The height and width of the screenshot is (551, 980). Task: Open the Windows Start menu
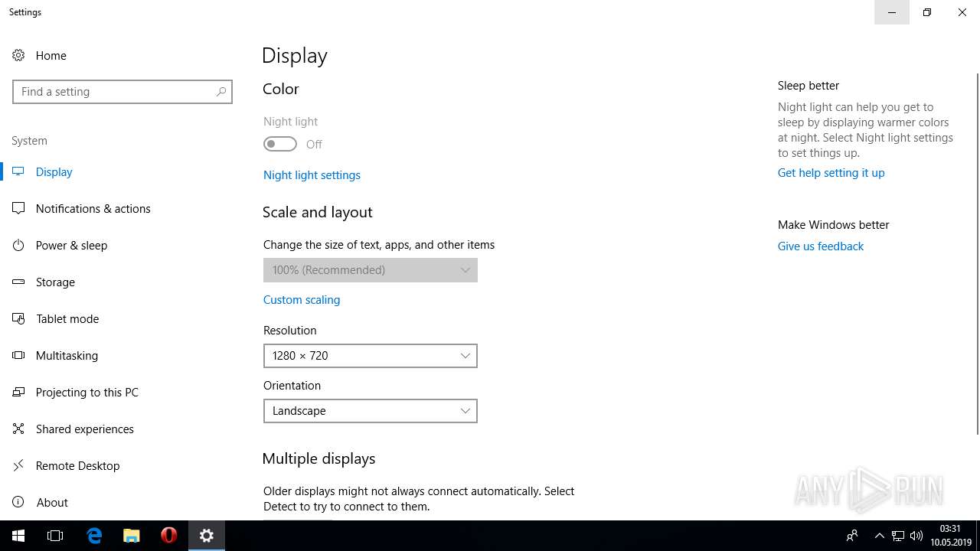click(x=18, y=536)
